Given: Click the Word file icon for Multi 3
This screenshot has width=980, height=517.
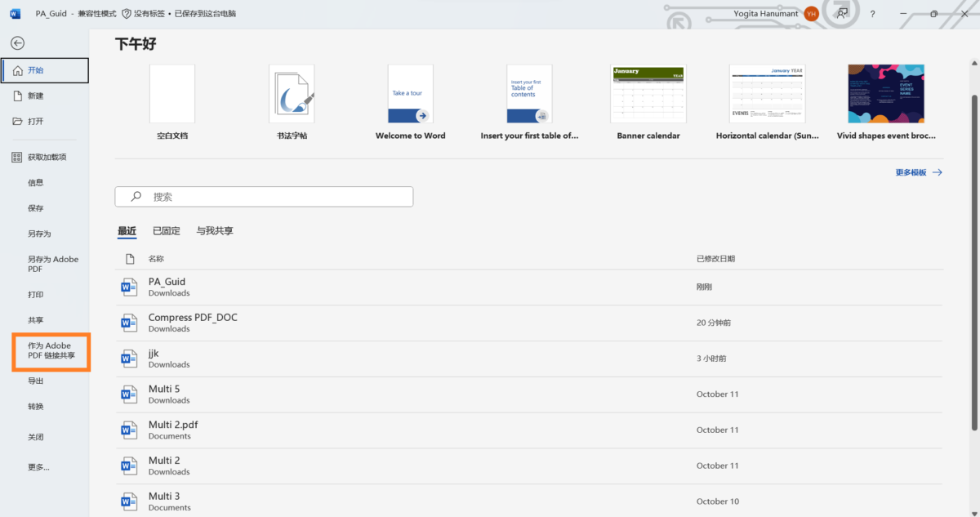Looking at the screenshot, I should [x=129, y=501].
